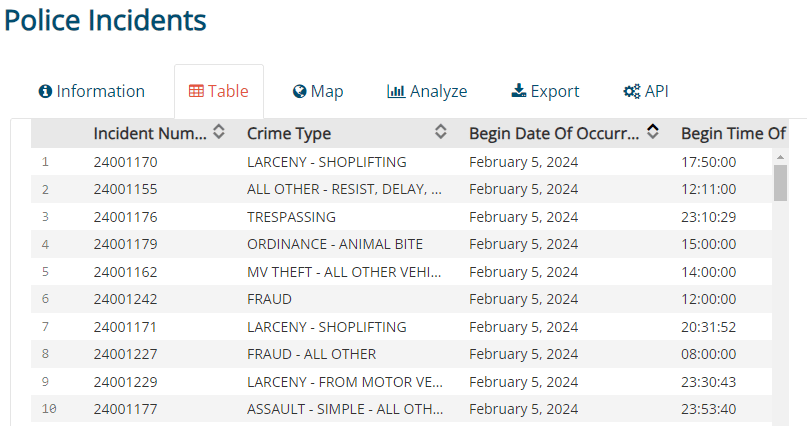Select the ORDINANCE - ANIMAL BITE cell

(x=334, y=244)
